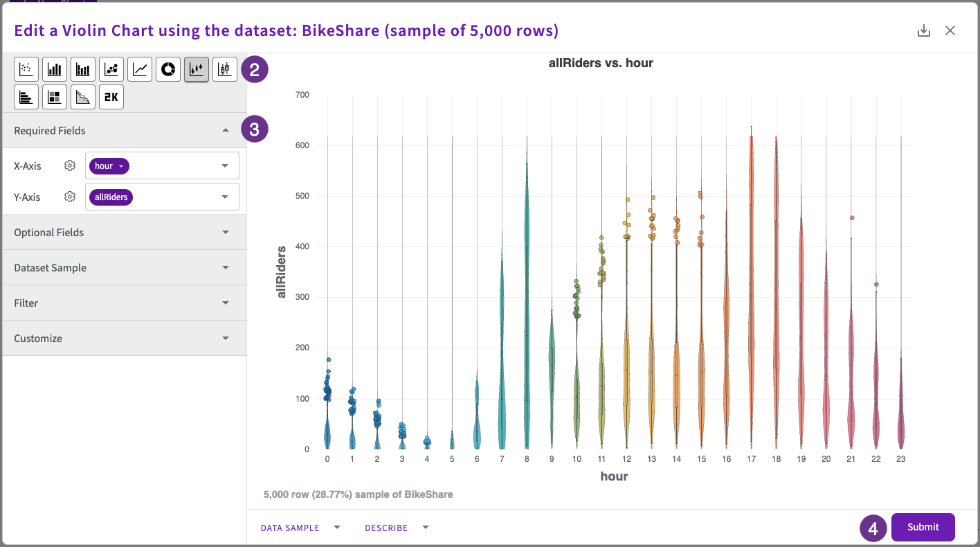Select the line chart type

(140, 69)
